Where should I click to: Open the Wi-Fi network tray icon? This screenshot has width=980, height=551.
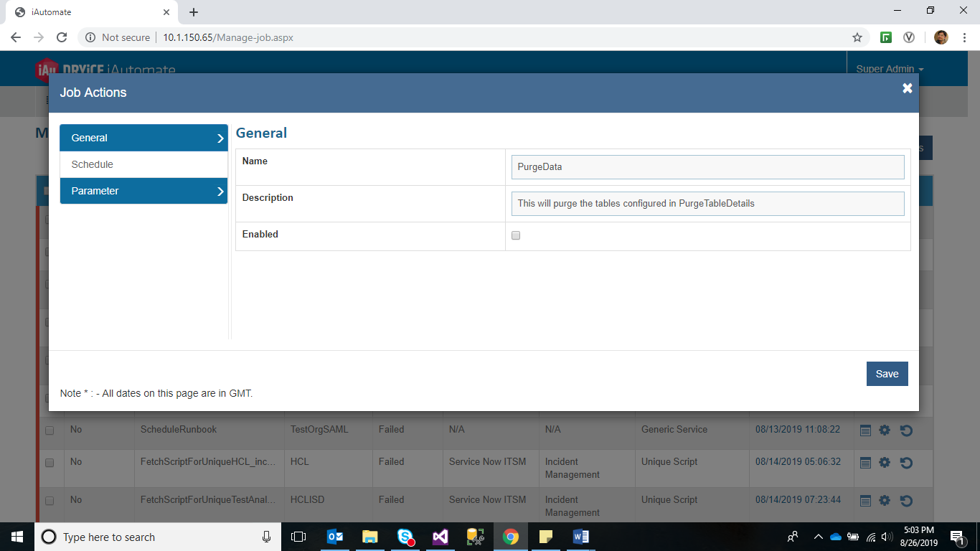(x=871, y=537)
